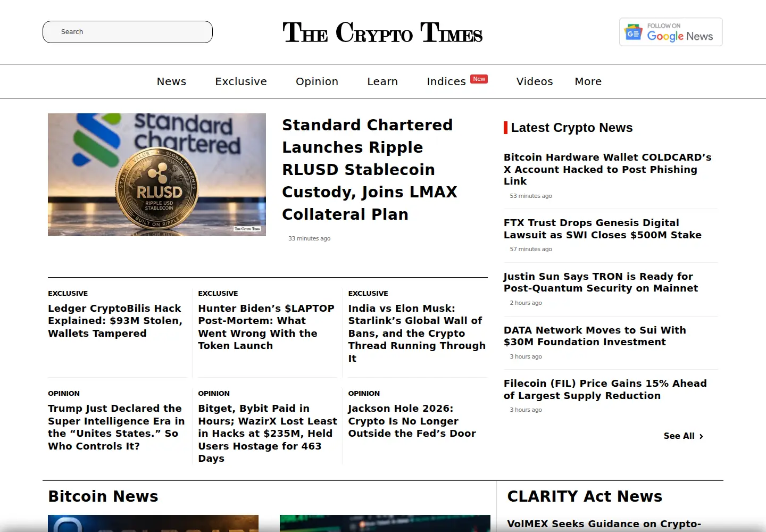
Task: Read the COLDCARD X Account Hacked article
Action: (607, 169)
